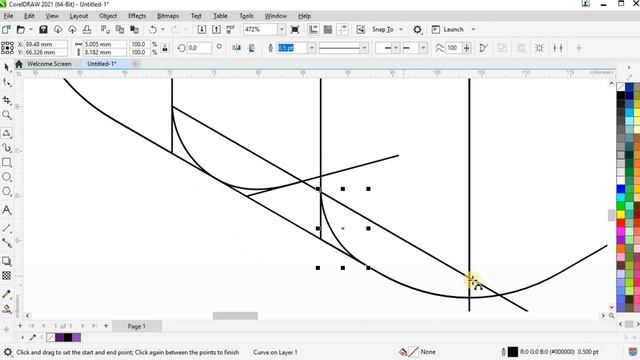Add a page with the plus after the page counter

click(106, 326)
